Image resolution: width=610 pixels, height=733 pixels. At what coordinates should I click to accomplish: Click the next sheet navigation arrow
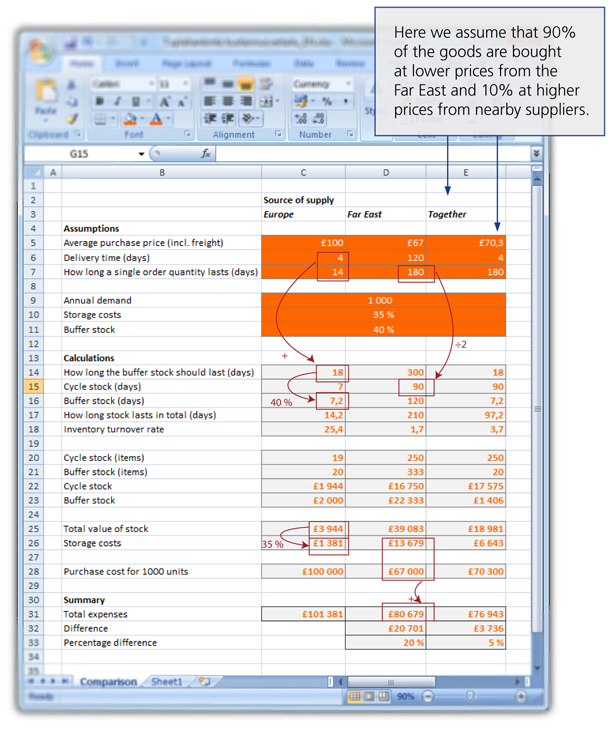click(53, 681)
